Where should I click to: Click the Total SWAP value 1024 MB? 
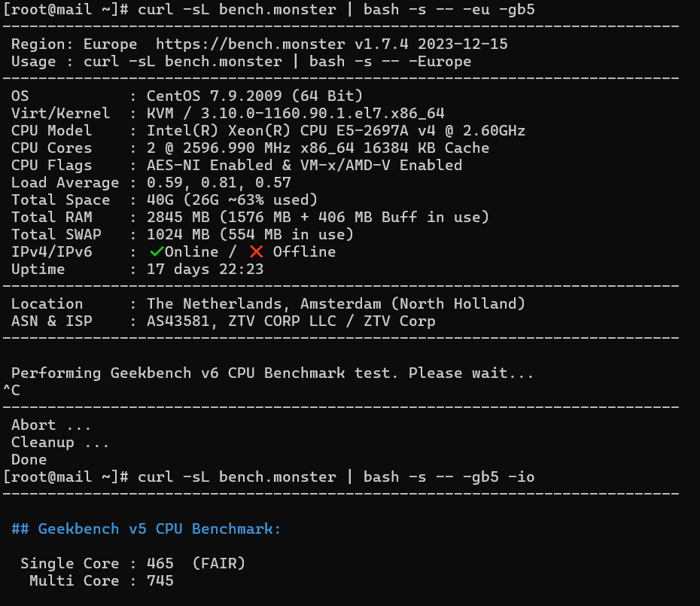[x=178, y=234]
